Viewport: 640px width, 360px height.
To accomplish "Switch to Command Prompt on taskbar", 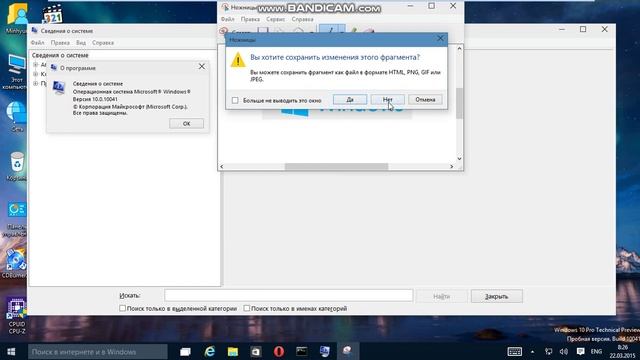I will [302, 351].
